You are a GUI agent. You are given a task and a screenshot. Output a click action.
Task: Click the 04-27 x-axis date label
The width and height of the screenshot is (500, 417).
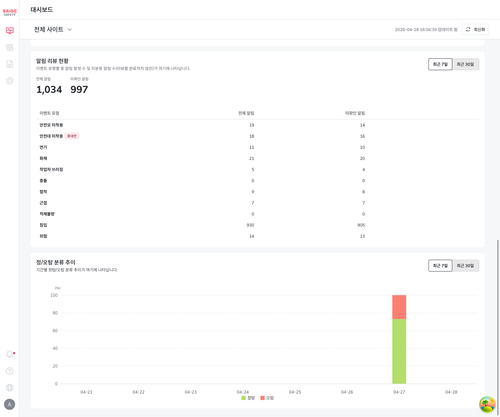click(399, 392)
